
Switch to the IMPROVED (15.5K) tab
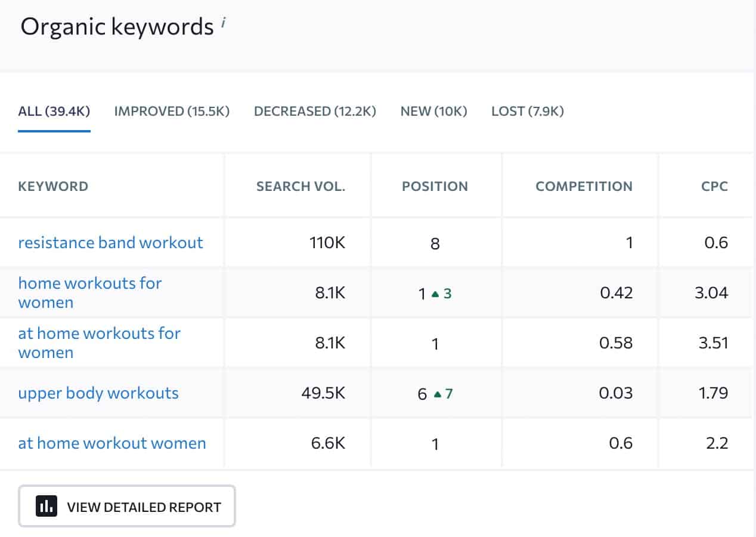(171, 111)
